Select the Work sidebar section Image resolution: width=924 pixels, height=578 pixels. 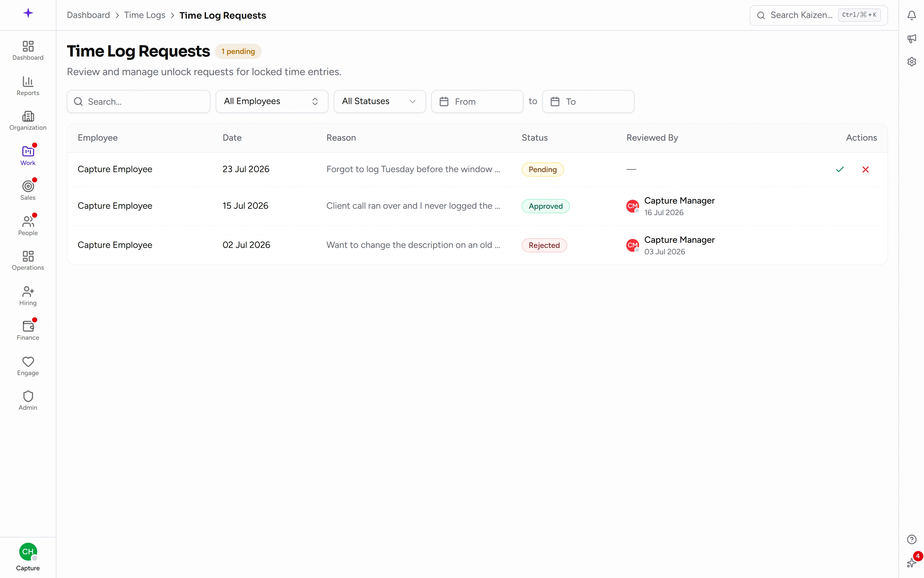[28, 156]
